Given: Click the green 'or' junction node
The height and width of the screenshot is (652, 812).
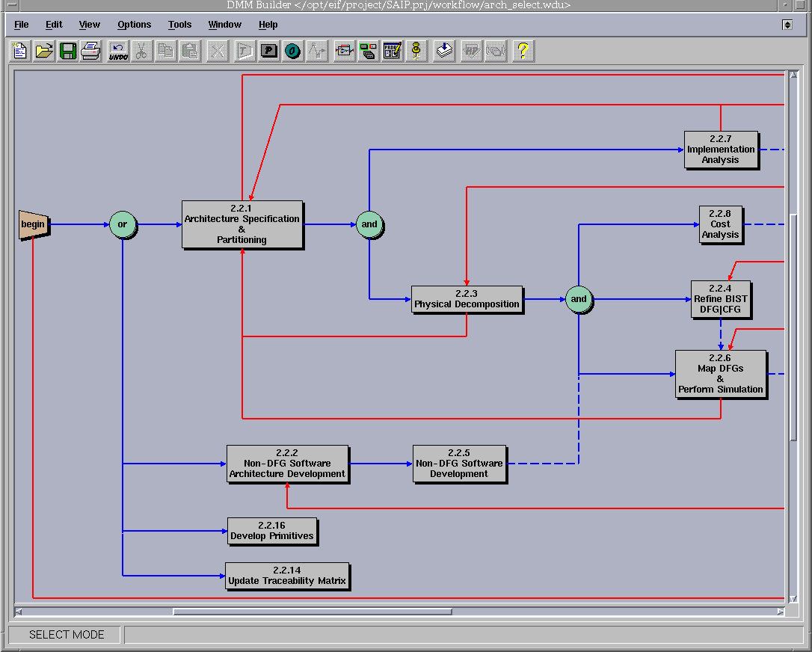Looking at the screenshot, I should click(x=123, y=224).
